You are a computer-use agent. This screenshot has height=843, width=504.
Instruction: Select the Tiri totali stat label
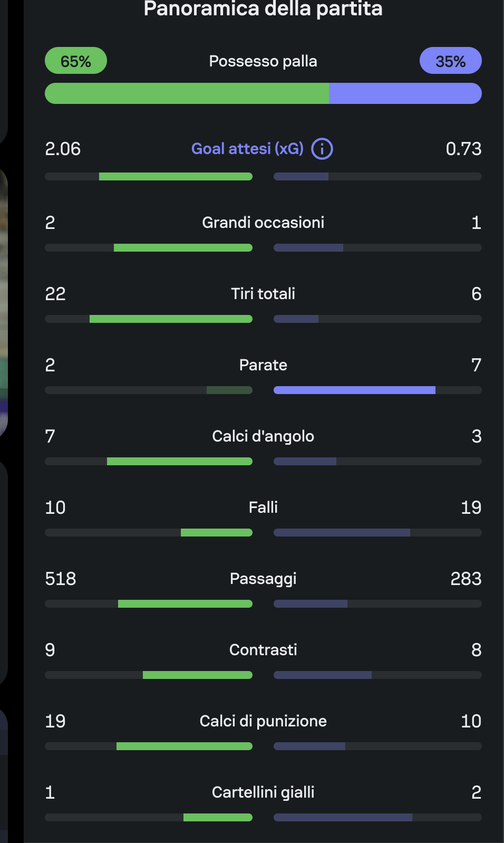tap(263, 294)
